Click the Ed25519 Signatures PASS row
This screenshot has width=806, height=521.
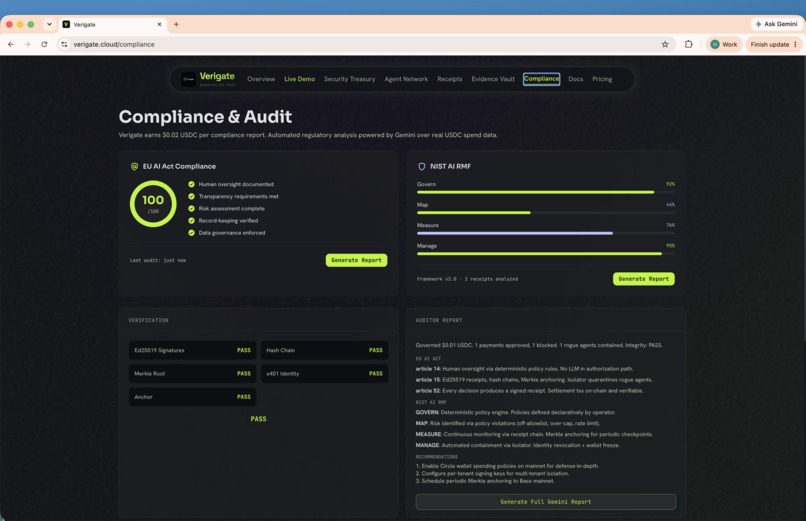pyautogui.click(x=192, y=350)
